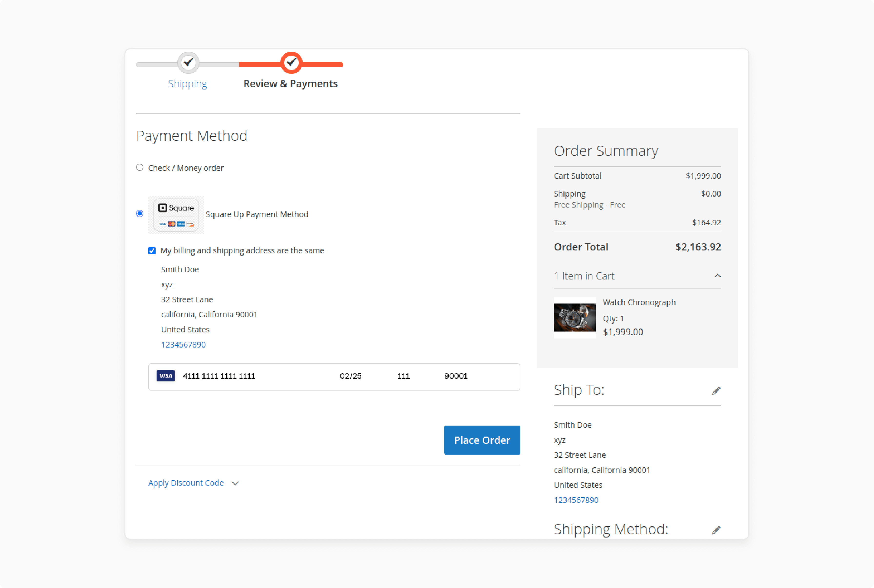
Task: Collapse the 1 Item in Cart section
Action: [637, 276]
